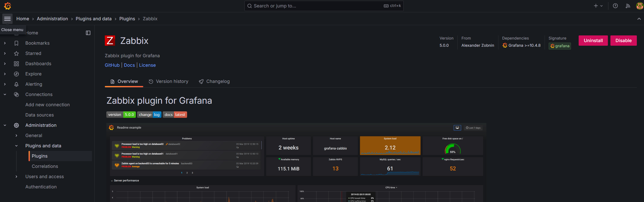The image size is (644, 202).
Task: Click the Alerting bell icon
Action: 16,84
